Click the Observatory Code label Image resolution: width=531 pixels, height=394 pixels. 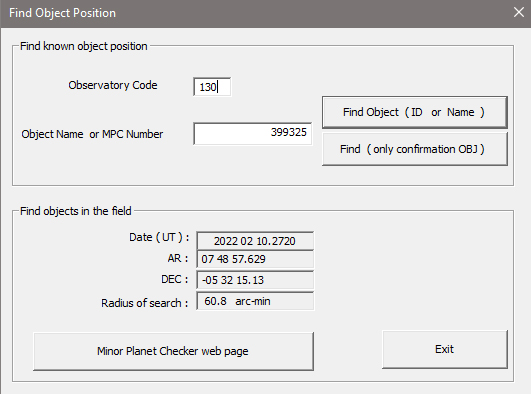click(x=113, y=85)
